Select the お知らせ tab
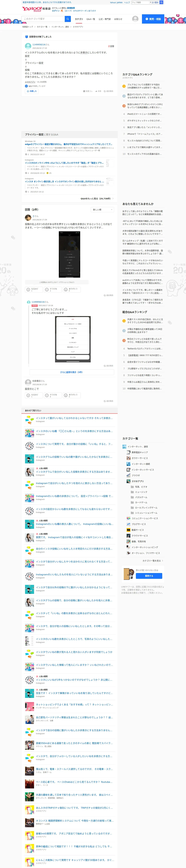 pyautogui.click(x=118, y=19)
